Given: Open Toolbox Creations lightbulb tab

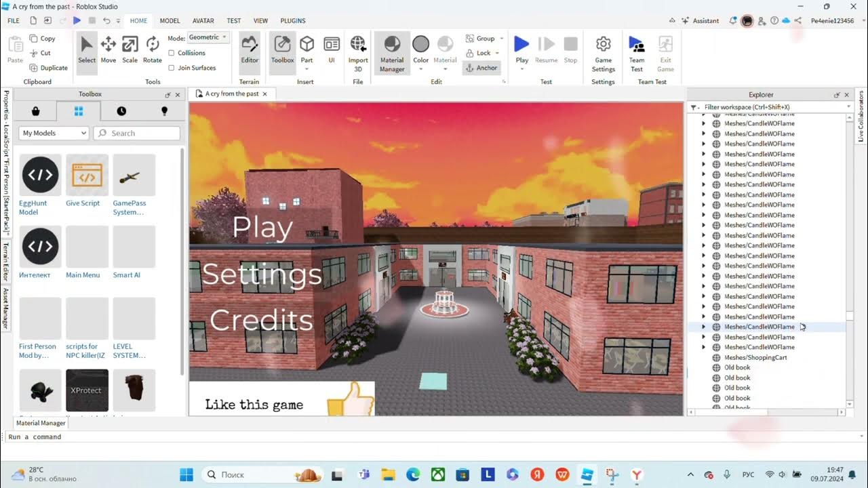Looking at the screenshot, I should 164,111.
